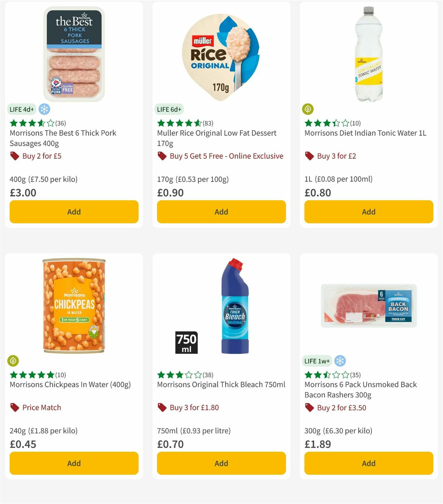The image size is (443, 504).
Task: Add Muller Rice Original to basket
Action: point(221,212)
